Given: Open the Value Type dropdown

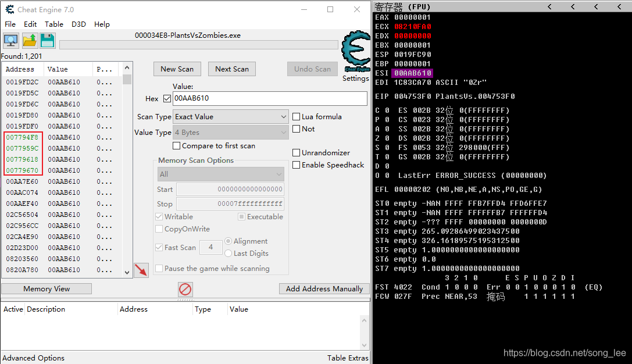Looking at the screenshot, I should pos(231,132).
